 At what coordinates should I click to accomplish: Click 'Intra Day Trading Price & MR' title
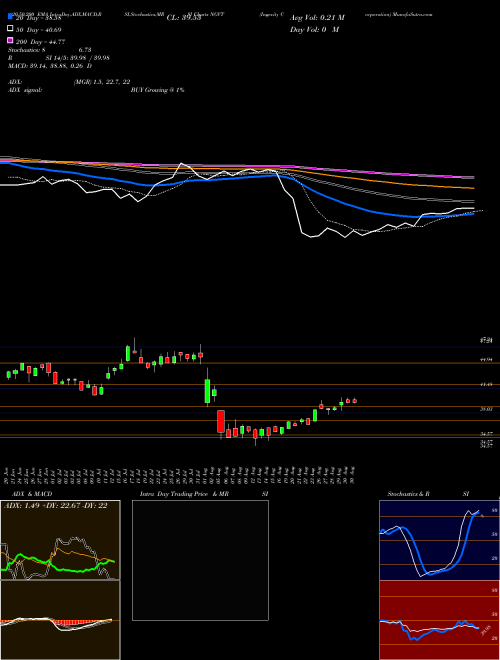click(x=184, y=494)
